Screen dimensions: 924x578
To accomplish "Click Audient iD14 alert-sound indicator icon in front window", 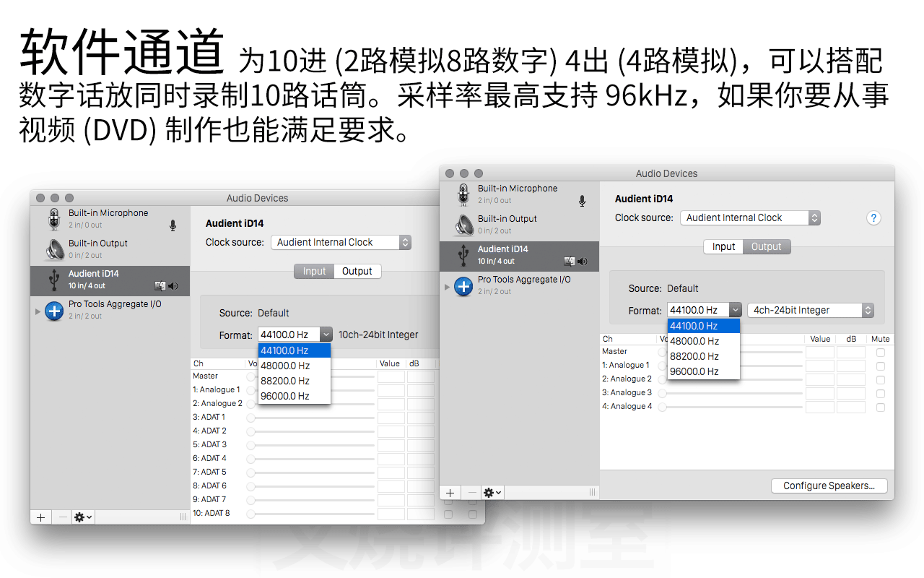I will coord(569,262).
